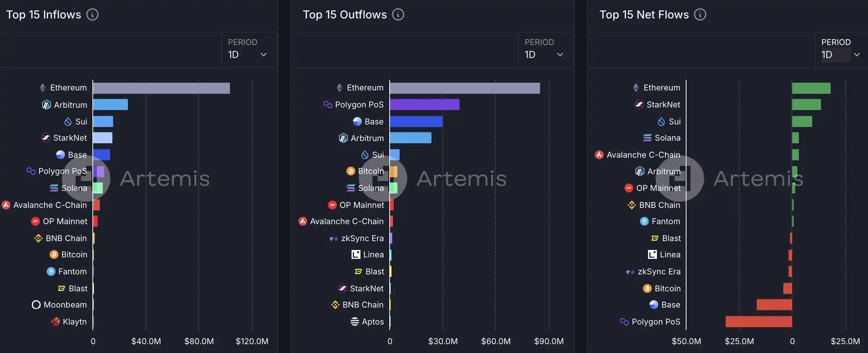Click the Aptos logo in Outflows chart

(x=355, y=322)
